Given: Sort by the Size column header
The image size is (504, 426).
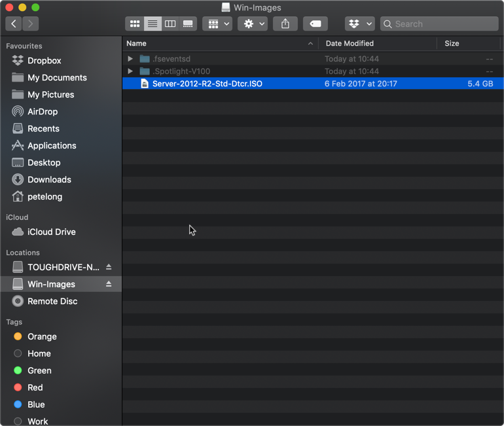Looking at the screenshot, I should 469,43.
